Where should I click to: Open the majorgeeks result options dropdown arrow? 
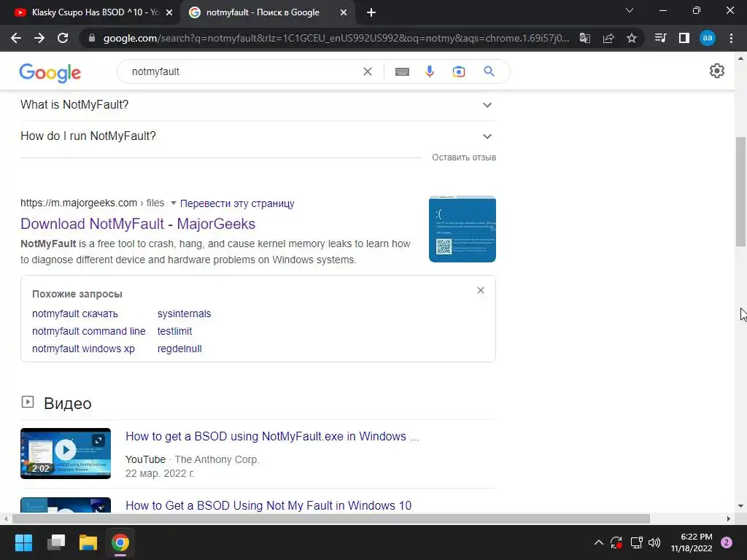click(174, 203)
